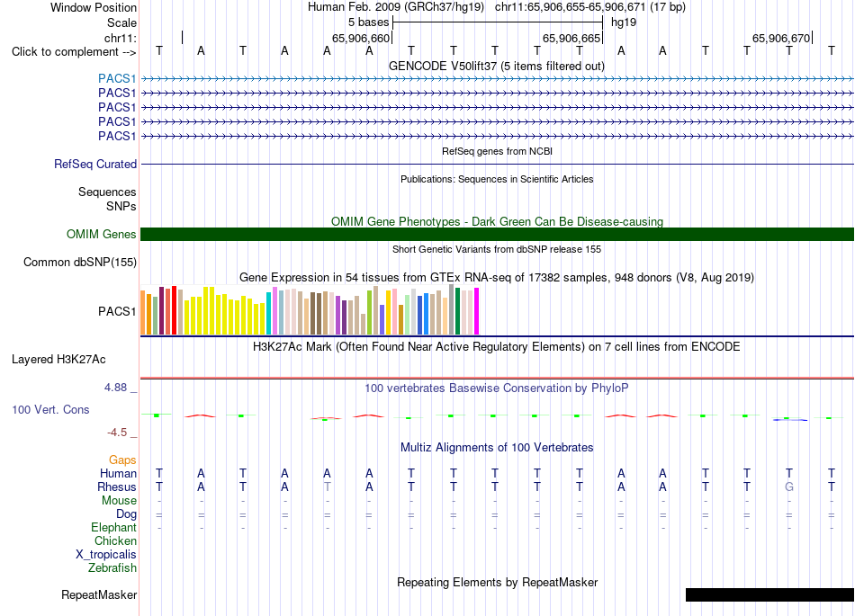Click the Dog species label
The width and height of the screenshot is (855, 616).
pos(126,514)
